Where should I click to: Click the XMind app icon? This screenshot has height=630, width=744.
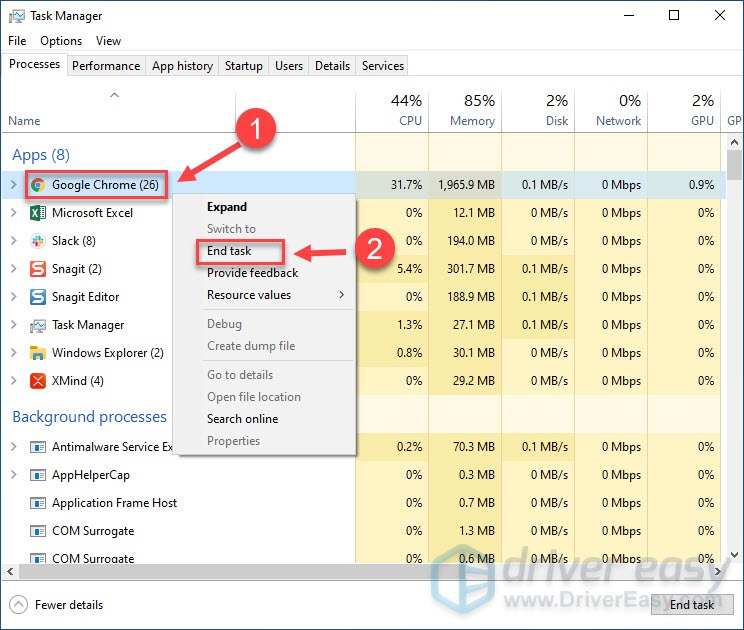[38, 381]
